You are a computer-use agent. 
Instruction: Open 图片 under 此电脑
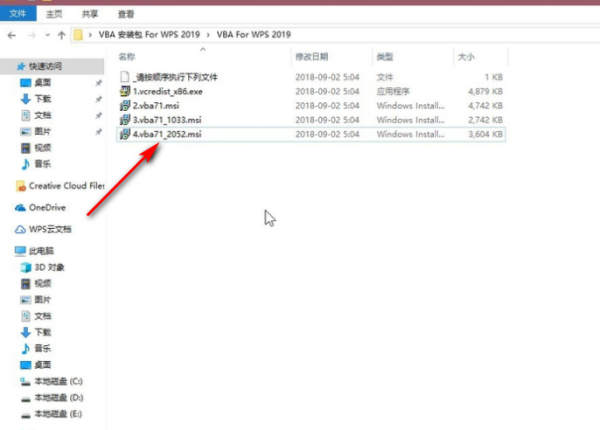pyautogui.click(x=42, y=300)
